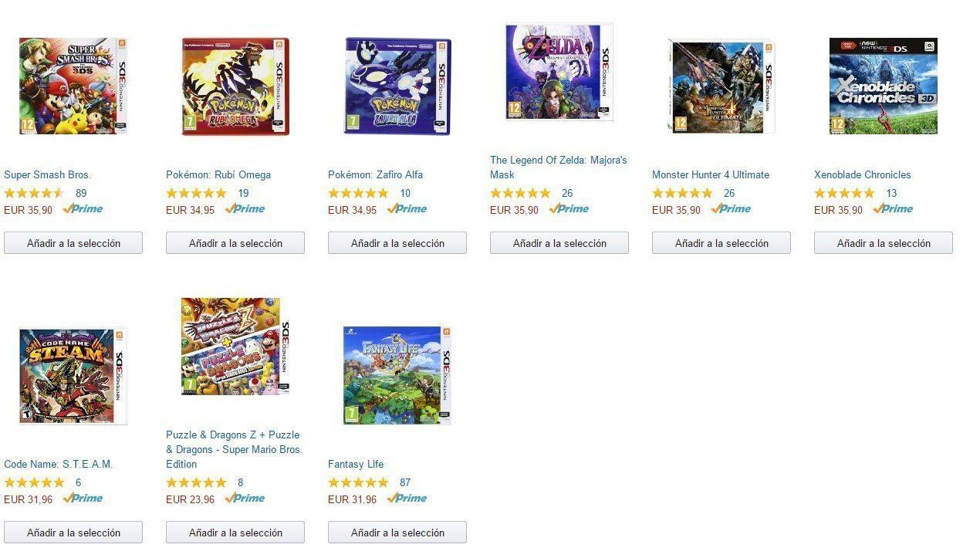Open the Fantasy Life box art

[397, 375]
